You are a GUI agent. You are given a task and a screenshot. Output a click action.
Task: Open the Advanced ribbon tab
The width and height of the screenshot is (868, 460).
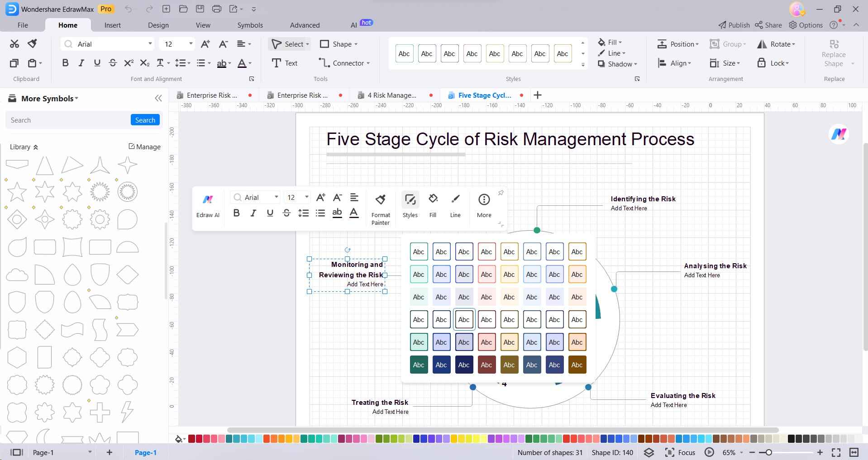(x=305, y=25)
